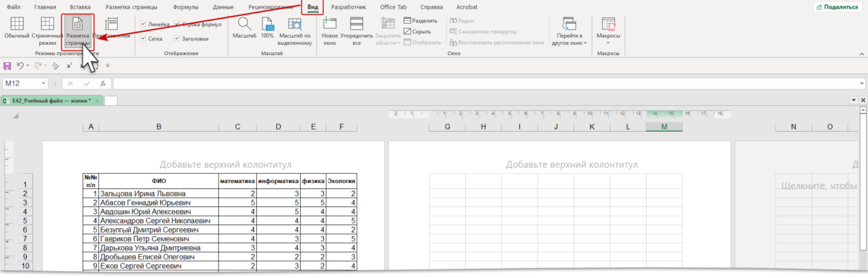Screen dimensions: 868x278
Task: Collapse the ribbon with the chevron
Action: tap(861, 54)
